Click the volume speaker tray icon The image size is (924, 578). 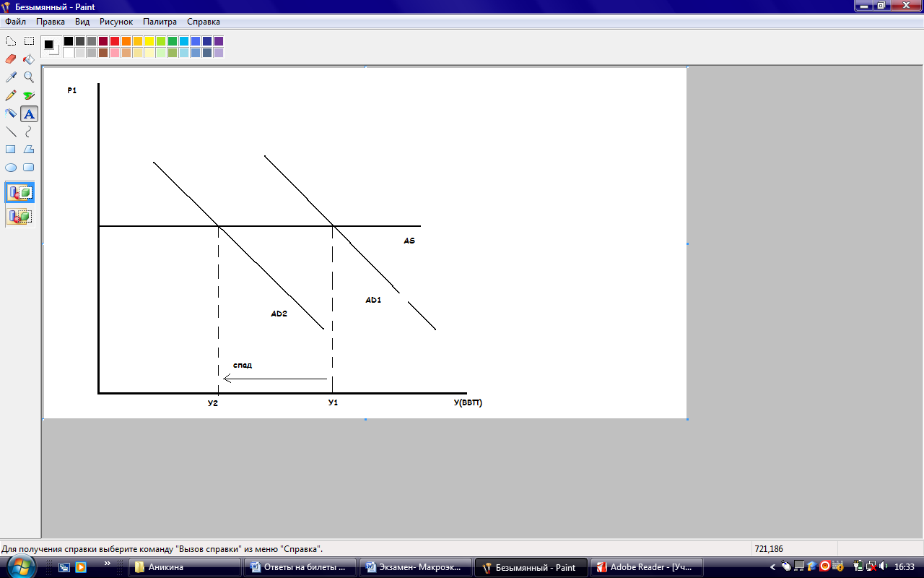884,566
